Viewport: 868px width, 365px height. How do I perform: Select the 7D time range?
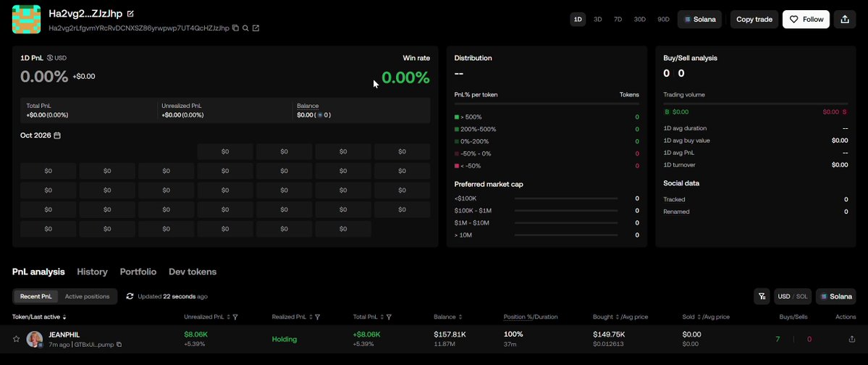tap(618, 20)
